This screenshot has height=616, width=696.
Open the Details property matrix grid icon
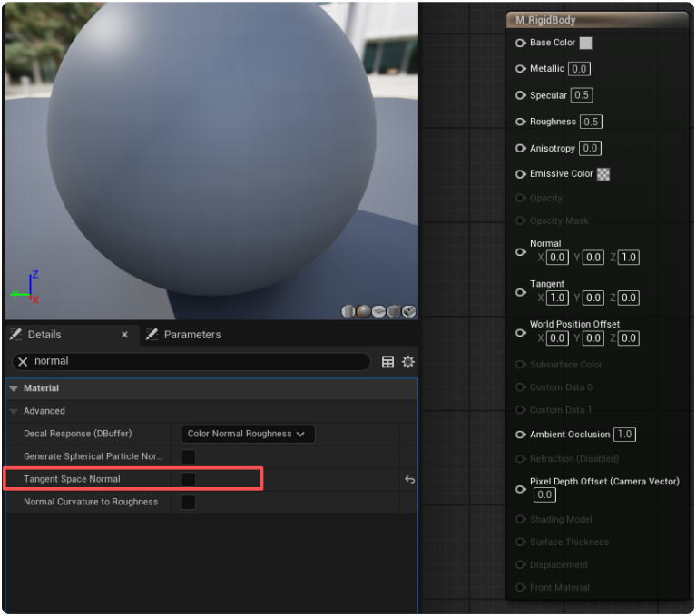tap(388, 362)
